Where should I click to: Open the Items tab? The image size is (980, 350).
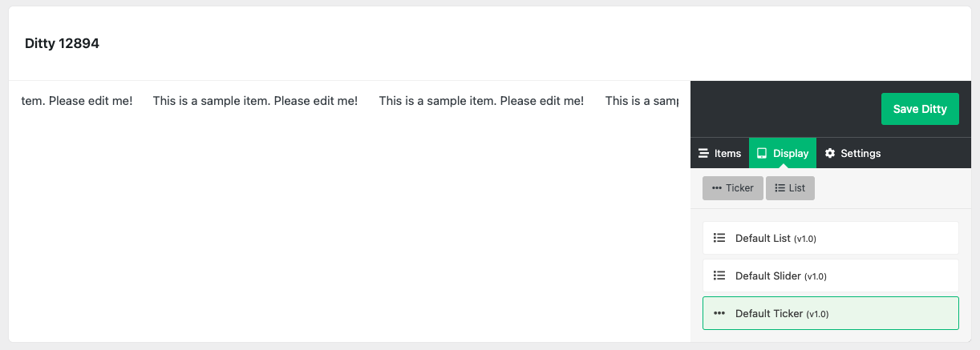pos(719,153)
